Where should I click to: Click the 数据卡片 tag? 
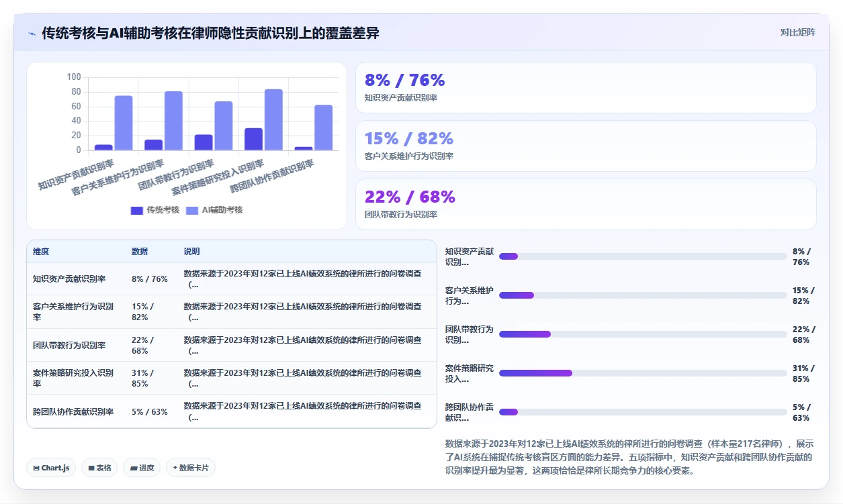[x=191, y=468]
